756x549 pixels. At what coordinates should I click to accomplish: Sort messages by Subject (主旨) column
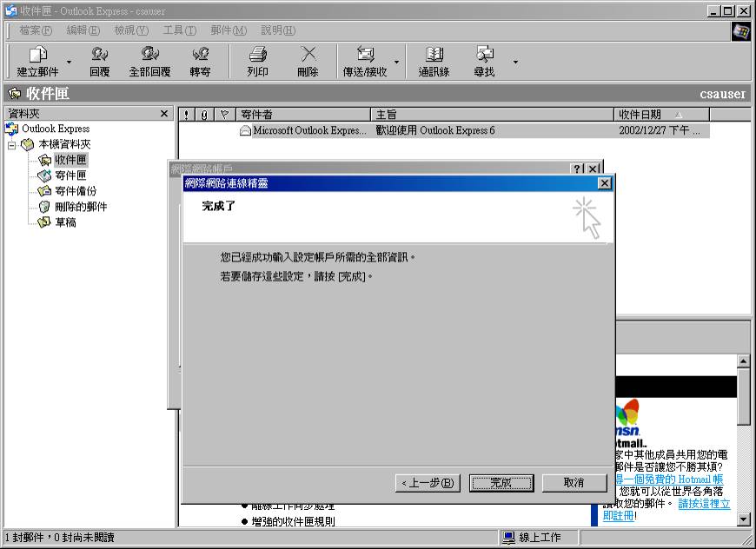(492, 115)
